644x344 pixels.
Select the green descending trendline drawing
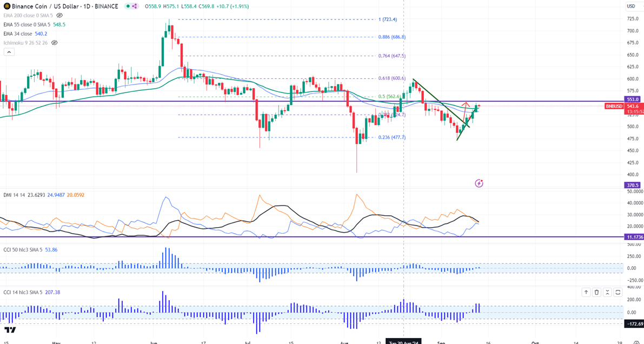[x=441, y=103]
